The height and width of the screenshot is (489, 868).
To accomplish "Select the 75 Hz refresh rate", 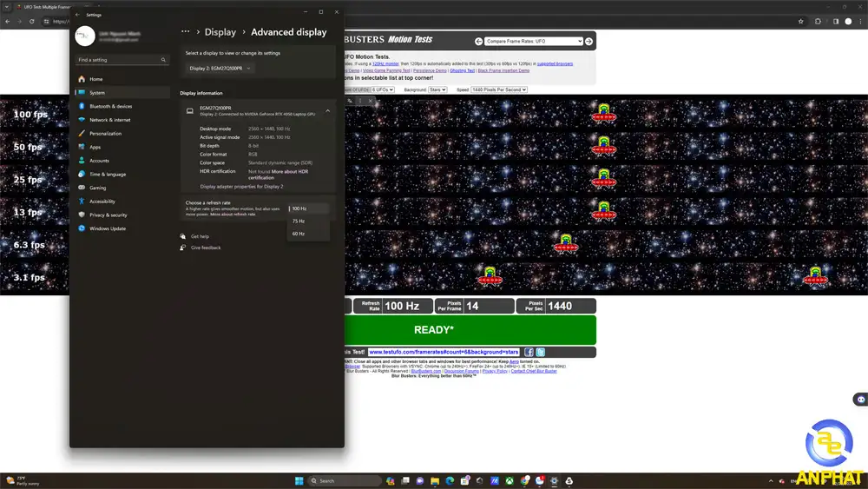I will click(x=299, y=221).
